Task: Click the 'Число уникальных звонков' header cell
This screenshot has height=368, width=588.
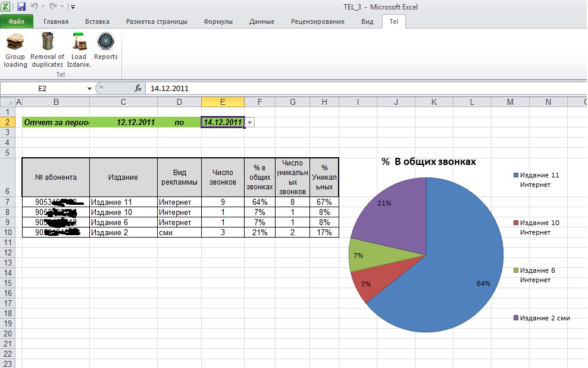Action: click(292, 177)
